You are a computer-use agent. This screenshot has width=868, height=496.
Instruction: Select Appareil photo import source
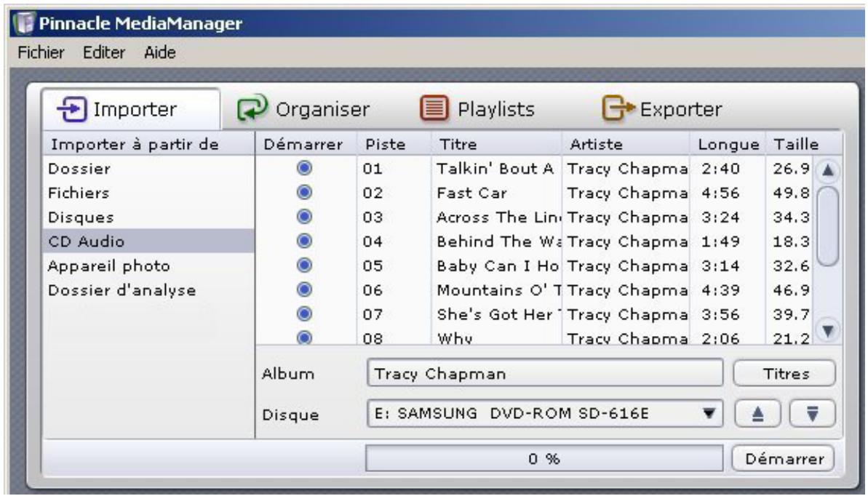[x=148, y=265]
